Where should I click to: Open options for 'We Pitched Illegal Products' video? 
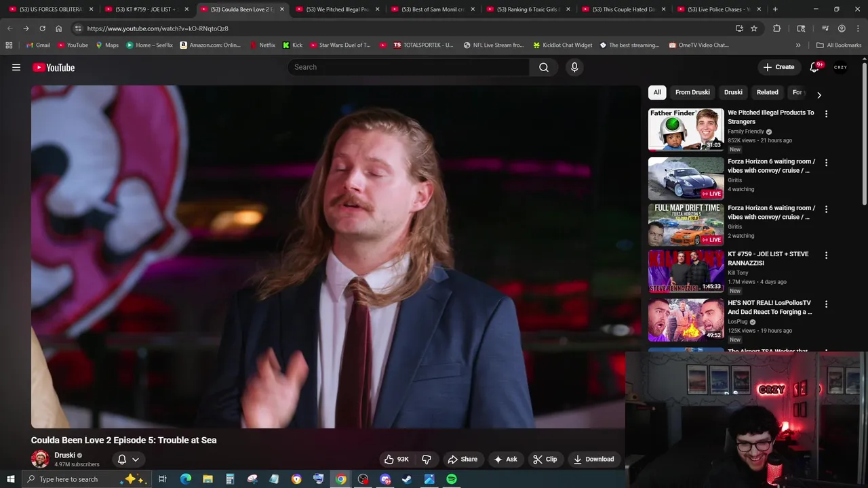coord(826,114)
